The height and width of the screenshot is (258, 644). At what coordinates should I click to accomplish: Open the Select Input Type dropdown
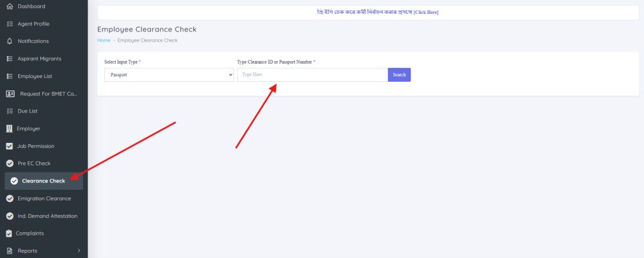(x=169, y=75)
